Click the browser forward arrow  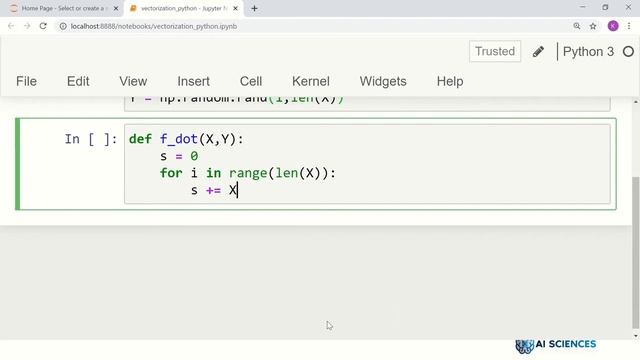click(27, 26)
